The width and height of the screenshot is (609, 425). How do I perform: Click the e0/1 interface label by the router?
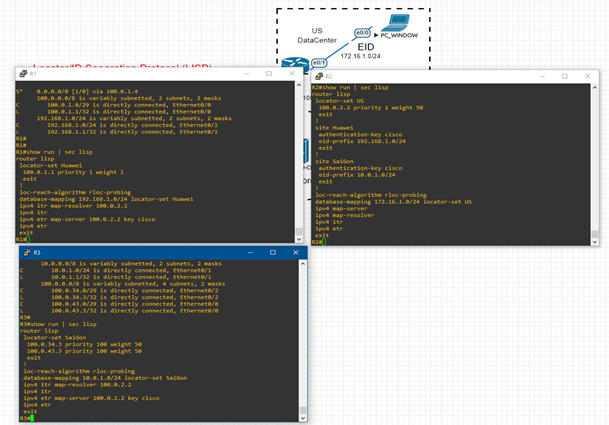coord(319,63)
